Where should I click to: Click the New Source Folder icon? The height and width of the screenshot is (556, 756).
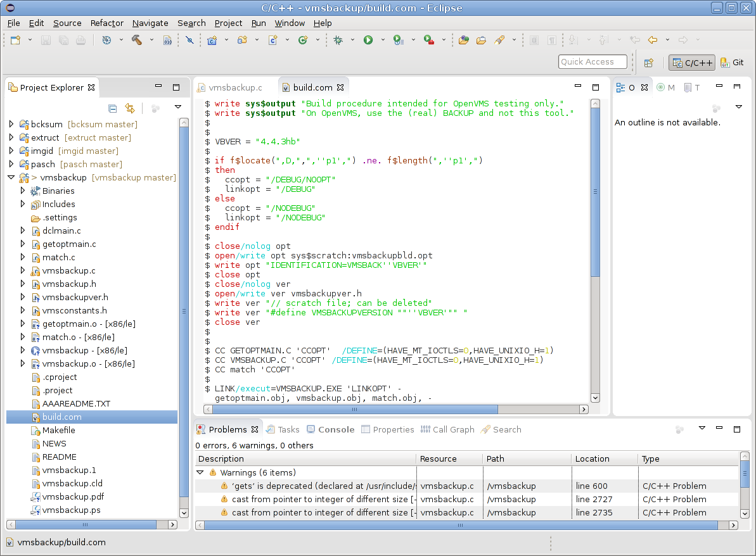tap(242, 40)
